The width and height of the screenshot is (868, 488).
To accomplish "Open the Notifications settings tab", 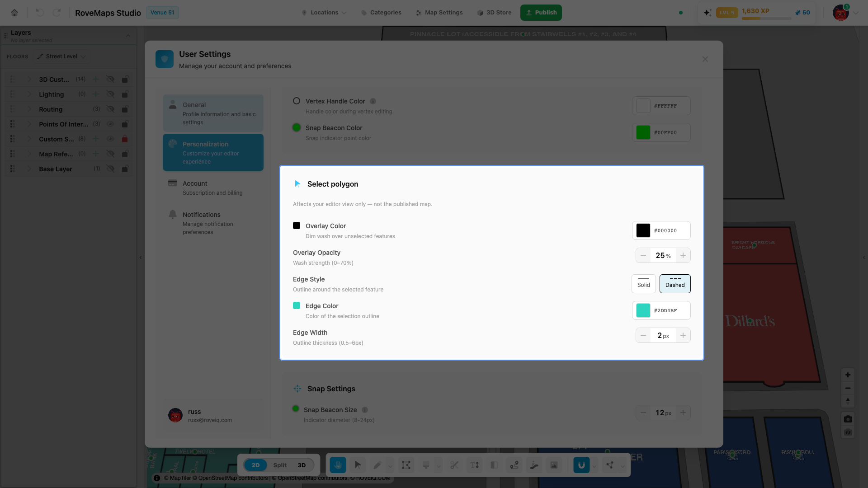I will pyautogui.click(x=213, y=223).
